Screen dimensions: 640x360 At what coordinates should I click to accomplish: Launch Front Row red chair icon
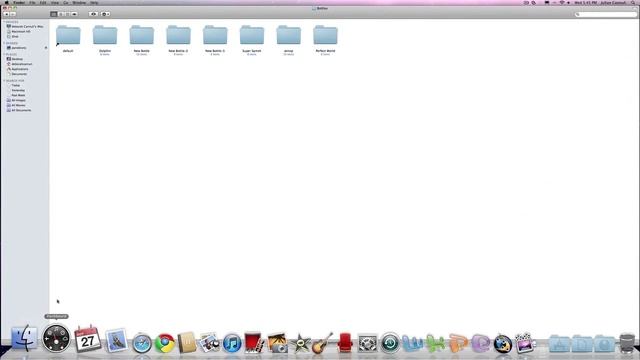tap(345, 343)
